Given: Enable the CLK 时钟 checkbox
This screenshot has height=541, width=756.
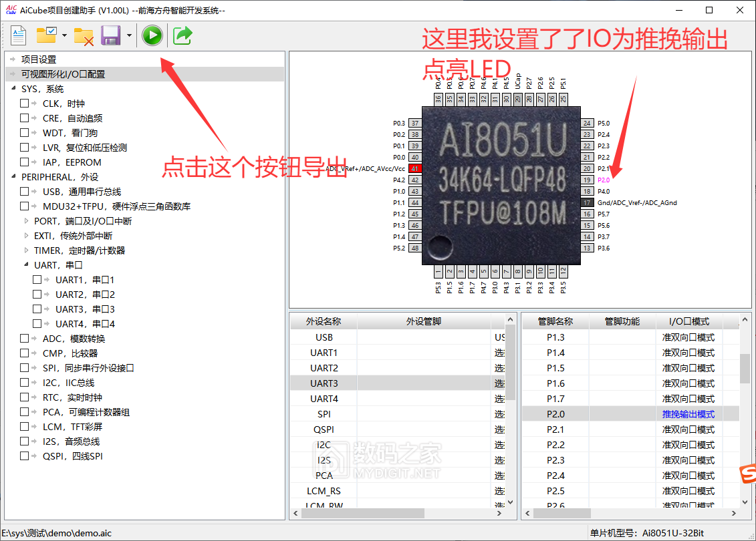Looking at the screenshot, I should pos(24,104).
